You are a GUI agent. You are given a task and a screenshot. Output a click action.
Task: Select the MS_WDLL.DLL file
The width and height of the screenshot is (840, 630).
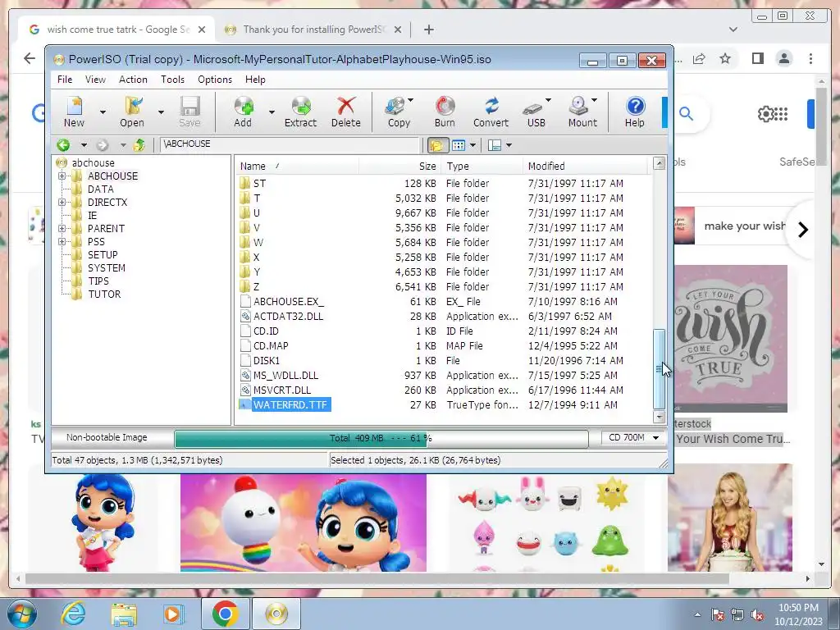(285, 376)
